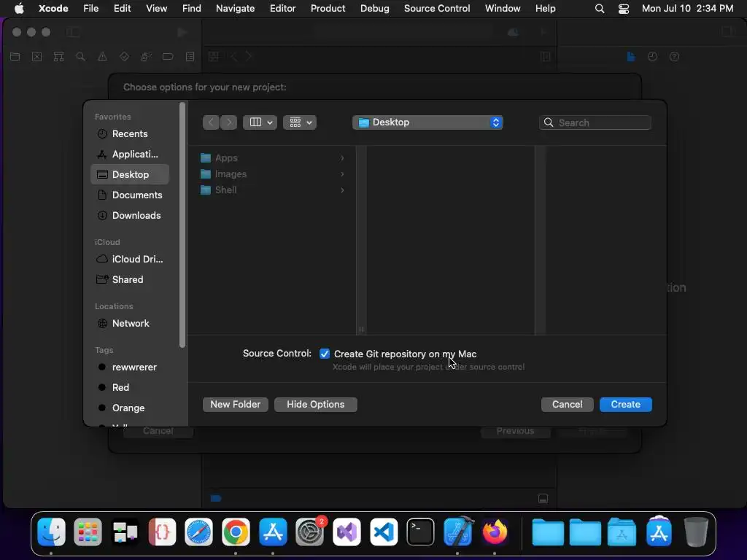
Task: Select Network location in sidebar
Action: [130, 323]
